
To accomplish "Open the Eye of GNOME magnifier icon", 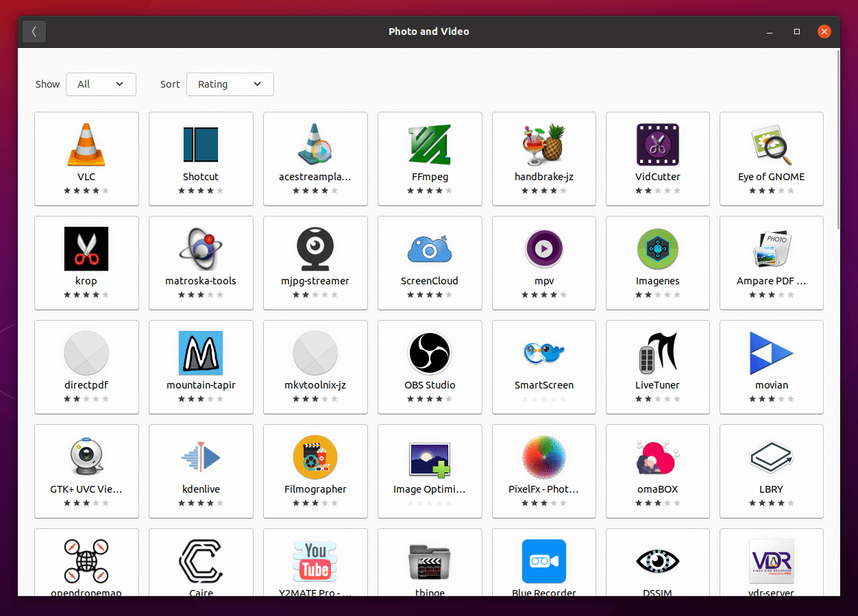I will [x=772, y=145].
